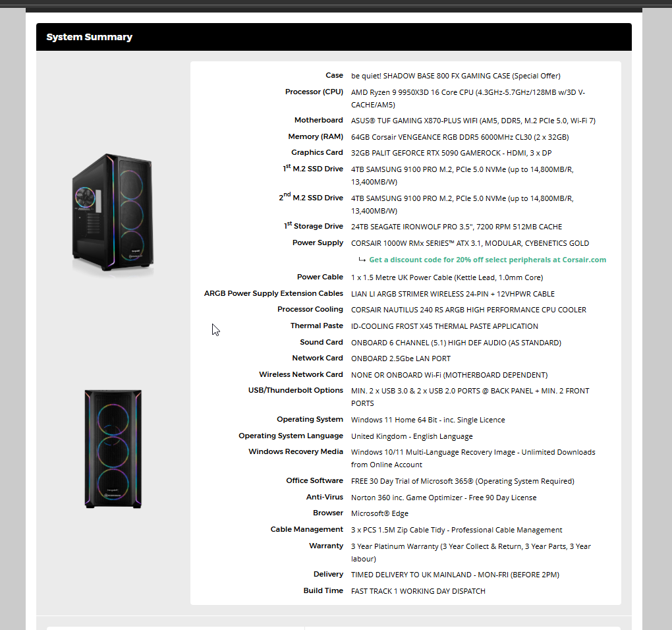Click the Windows 11 Home 64 Bit text

coord(428,420)
